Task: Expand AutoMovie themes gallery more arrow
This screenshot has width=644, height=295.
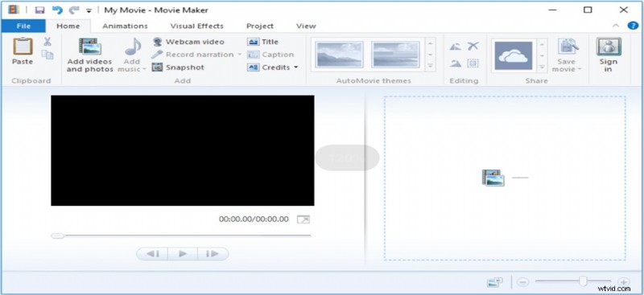Action: (x=431, y=66)
